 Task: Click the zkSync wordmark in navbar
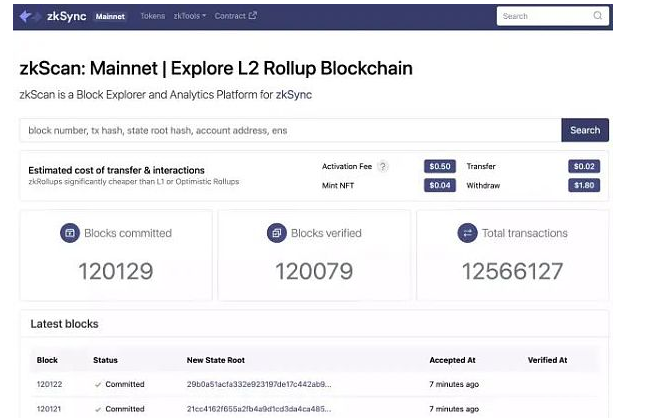coord(66,16)
